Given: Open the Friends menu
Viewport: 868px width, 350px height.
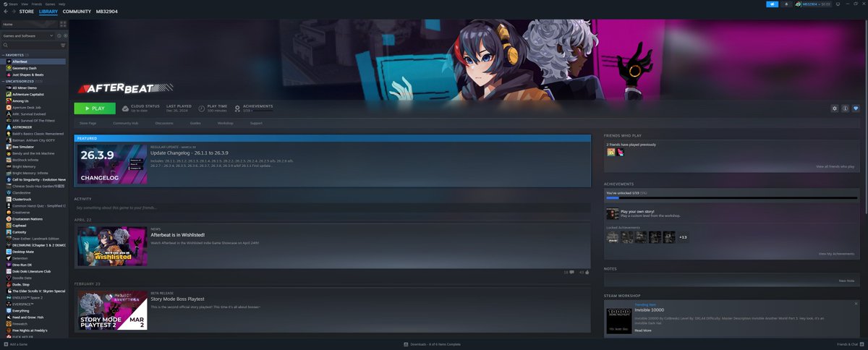Looking at the screenshot, I should point(36,4).
